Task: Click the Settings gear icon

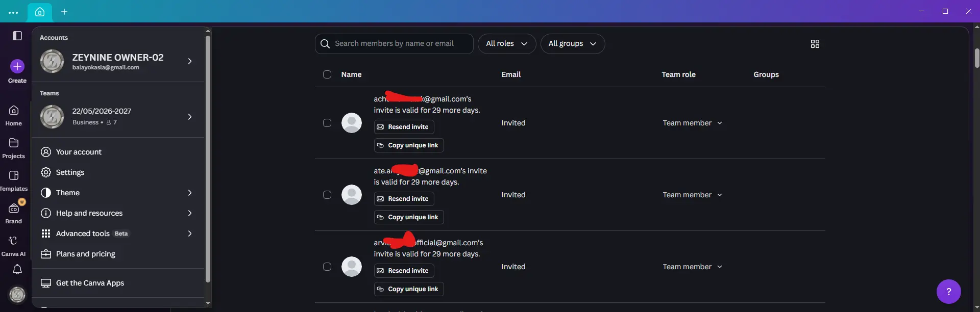Action: pos(46,172)
